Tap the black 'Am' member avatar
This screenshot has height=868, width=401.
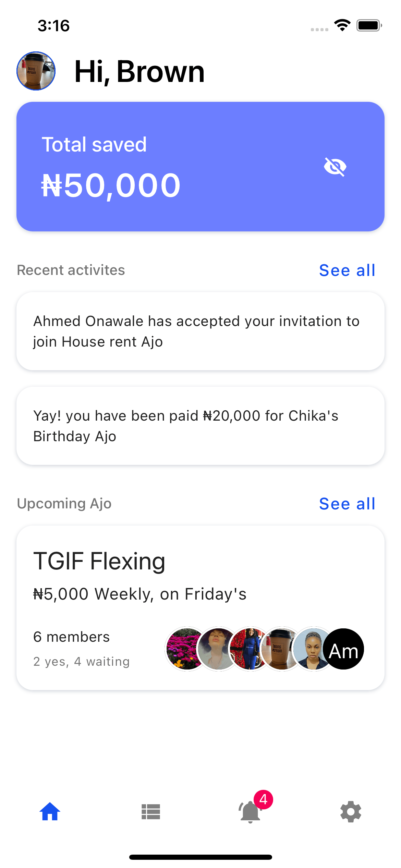343,649
